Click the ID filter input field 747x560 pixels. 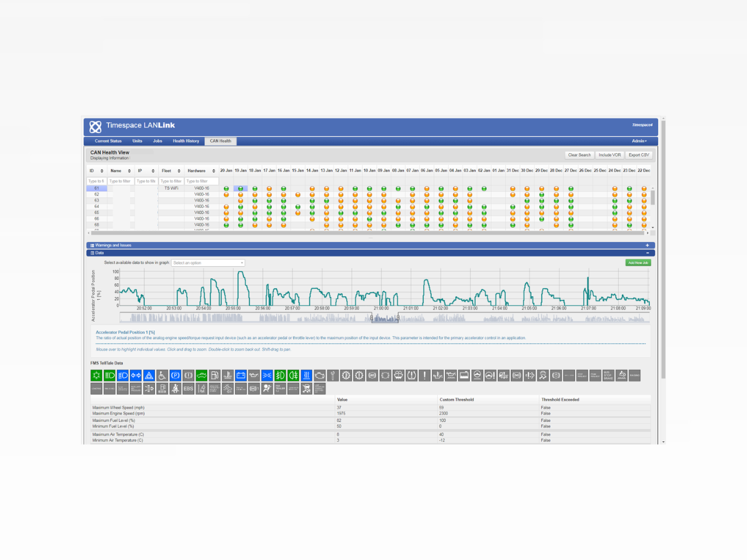pyautogui.click(x=96, y=181)
